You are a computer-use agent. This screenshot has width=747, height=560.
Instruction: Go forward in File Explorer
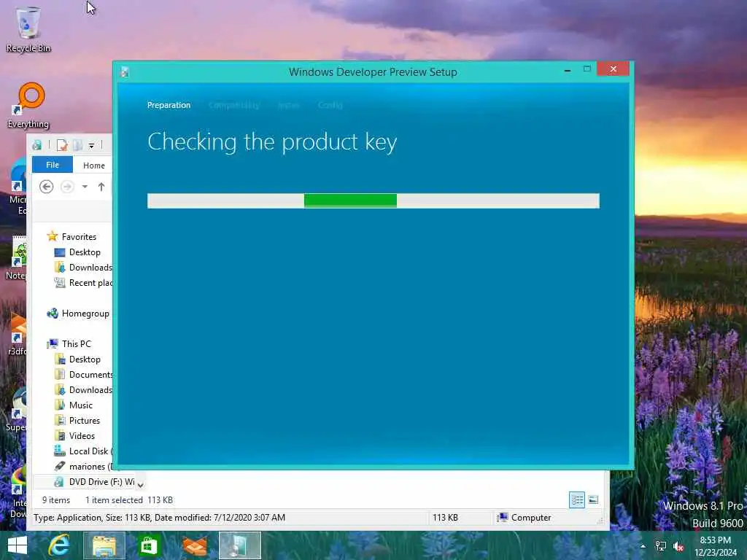[67, 187]
